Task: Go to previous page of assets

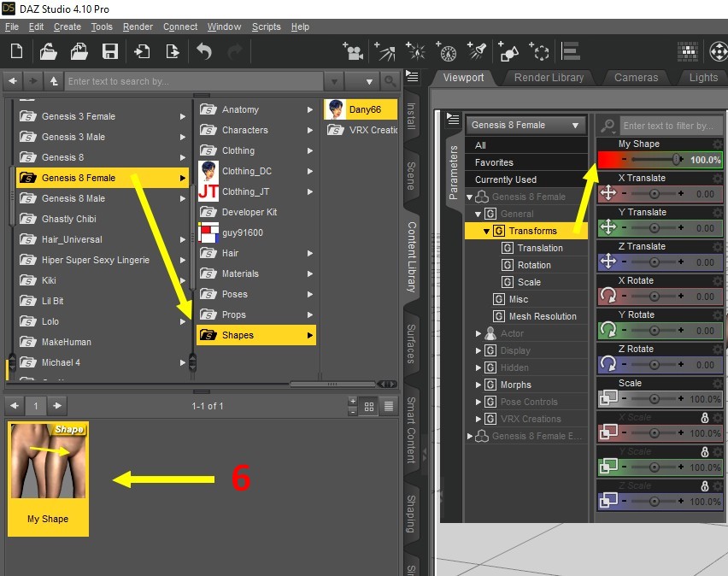Action: 15,406
